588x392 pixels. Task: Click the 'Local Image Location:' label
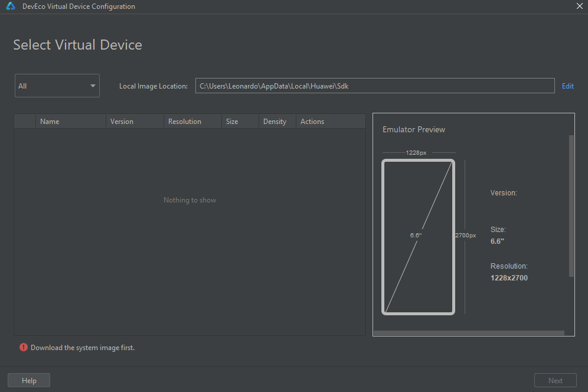pos(153,86)
